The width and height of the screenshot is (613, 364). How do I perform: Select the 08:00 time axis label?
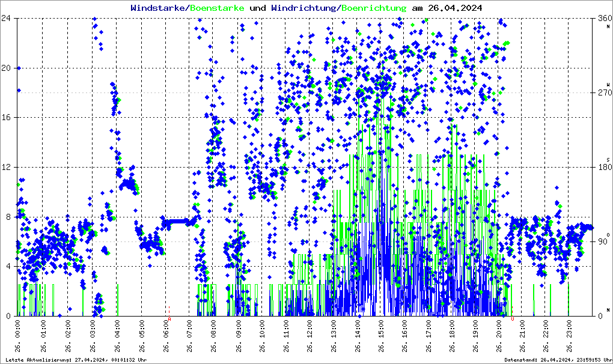(213, 336)
